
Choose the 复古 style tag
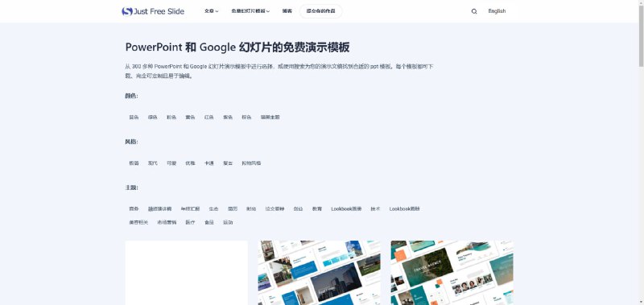coord(228,163)
